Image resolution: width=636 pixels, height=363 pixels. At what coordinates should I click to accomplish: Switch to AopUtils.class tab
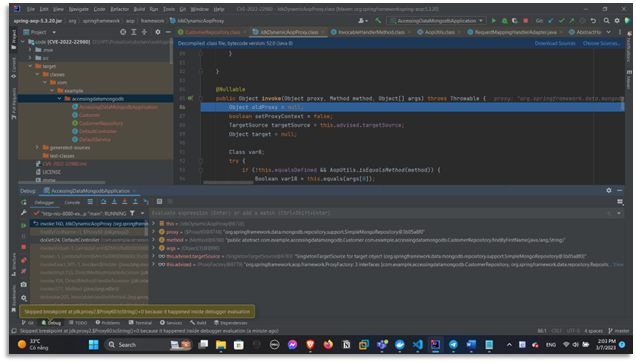[439, 32]
